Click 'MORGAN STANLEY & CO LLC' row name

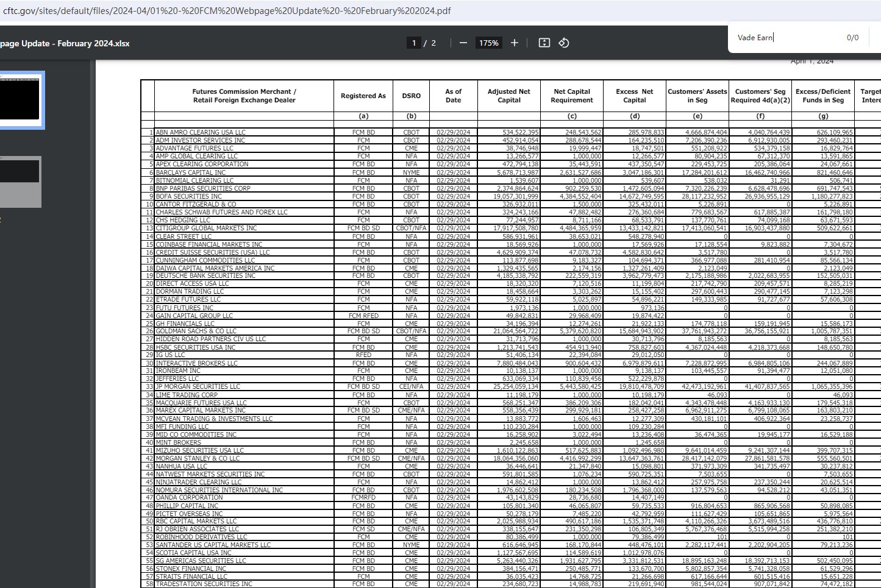pyautogui.click(x=198, y=458)
